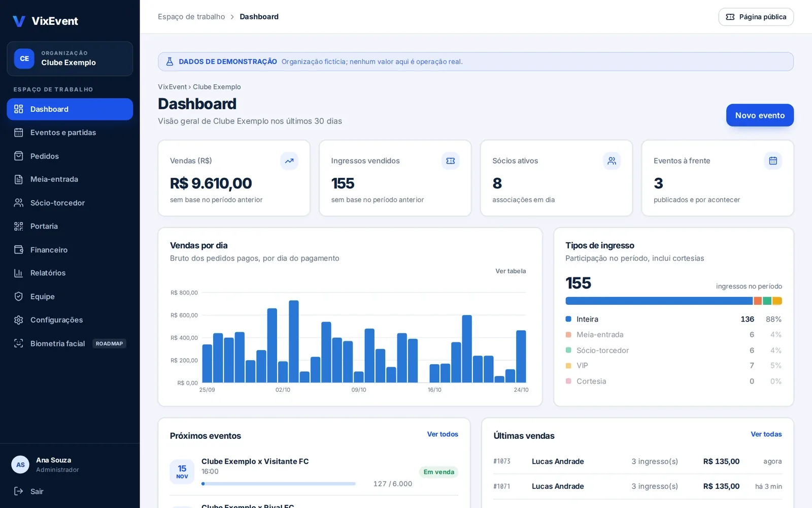Image resolution: width=812 pixels, height=508 pixels.
Task: Click the Novo evento button
Action: point(760,115)
